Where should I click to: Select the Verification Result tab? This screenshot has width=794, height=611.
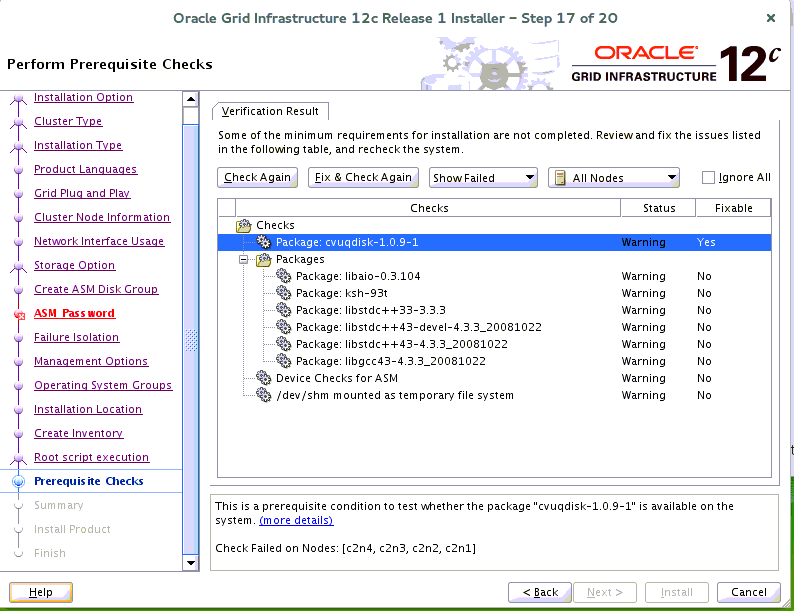[x=270, y=111]
